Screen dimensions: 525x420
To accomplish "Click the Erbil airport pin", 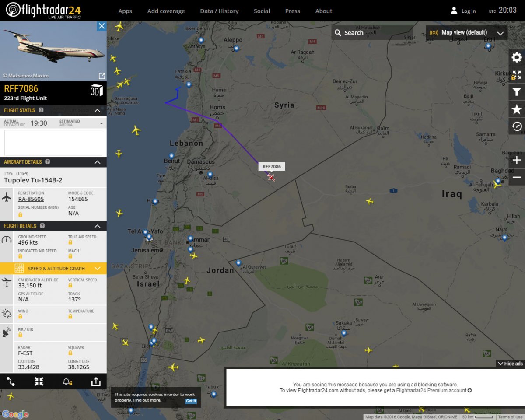I will [488, 46].
